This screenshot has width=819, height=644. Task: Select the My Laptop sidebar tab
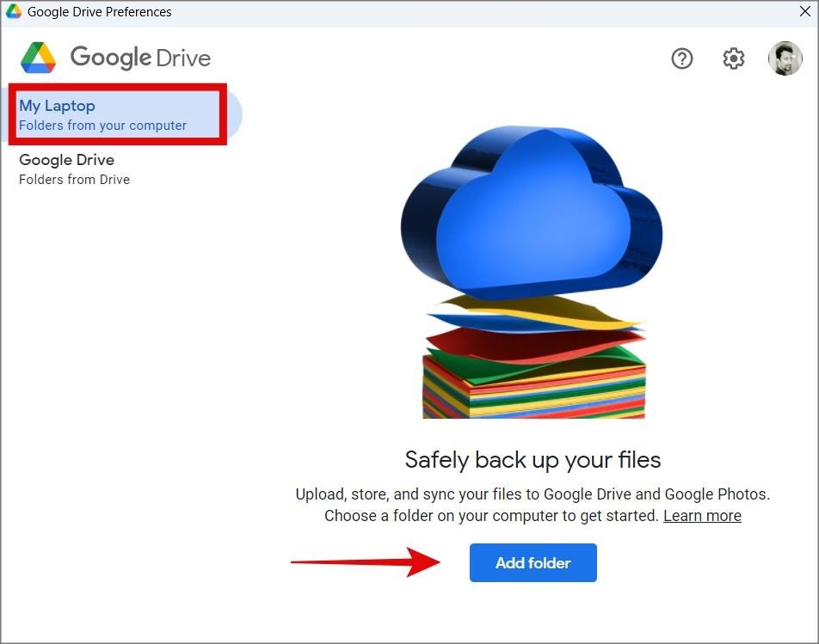(121, 114)
